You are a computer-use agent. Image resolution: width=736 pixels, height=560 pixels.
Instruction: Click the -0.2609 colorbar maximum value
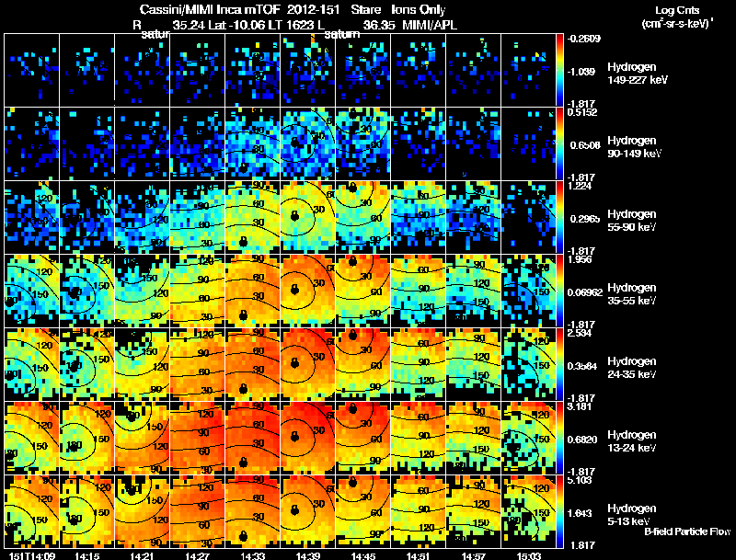pos(584,39)
